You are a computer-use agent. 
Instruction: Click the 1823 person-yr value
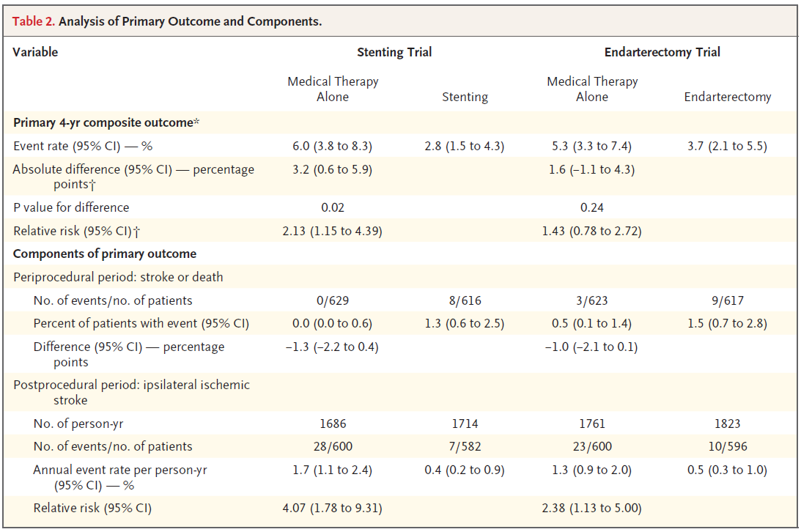tap(727, 424)
